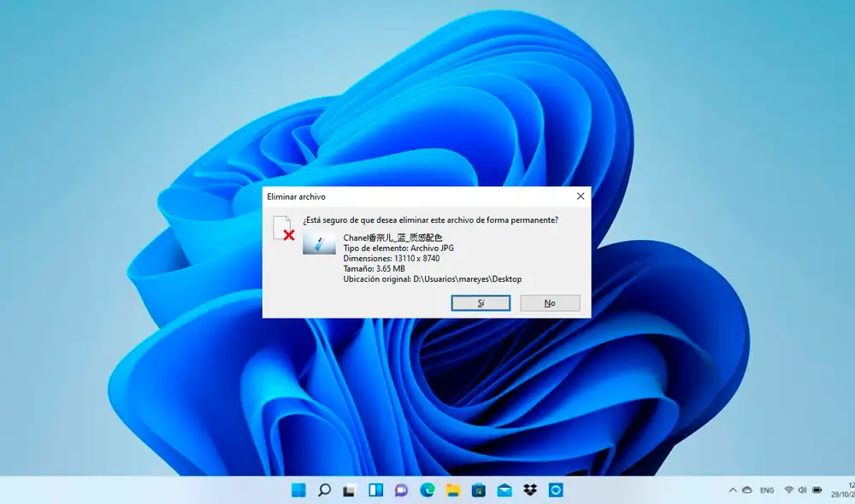This screenshot has height=504, width=855.
Task: Close the Eliminar archivo dialog
Action: point(581,196)
